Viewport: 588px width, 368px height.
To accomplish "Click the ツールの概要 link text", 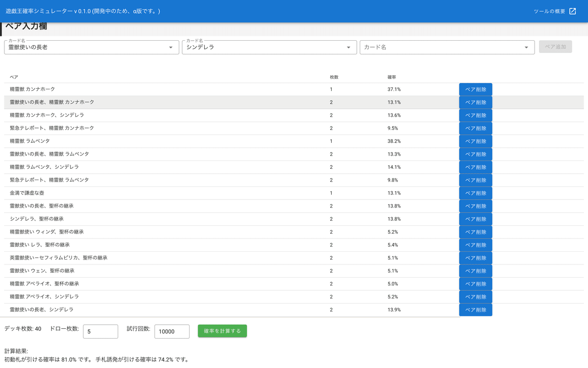I will click(x=549, y=11).
